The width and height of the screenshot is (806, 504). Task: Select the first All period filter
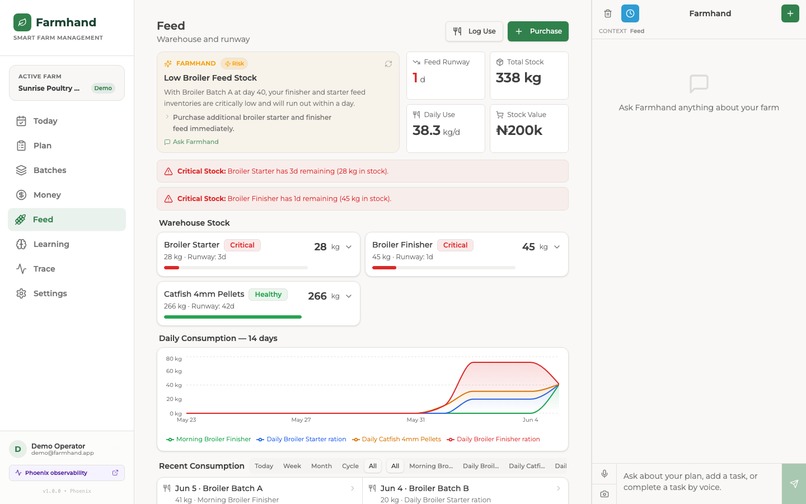click(x=373, y=466)
